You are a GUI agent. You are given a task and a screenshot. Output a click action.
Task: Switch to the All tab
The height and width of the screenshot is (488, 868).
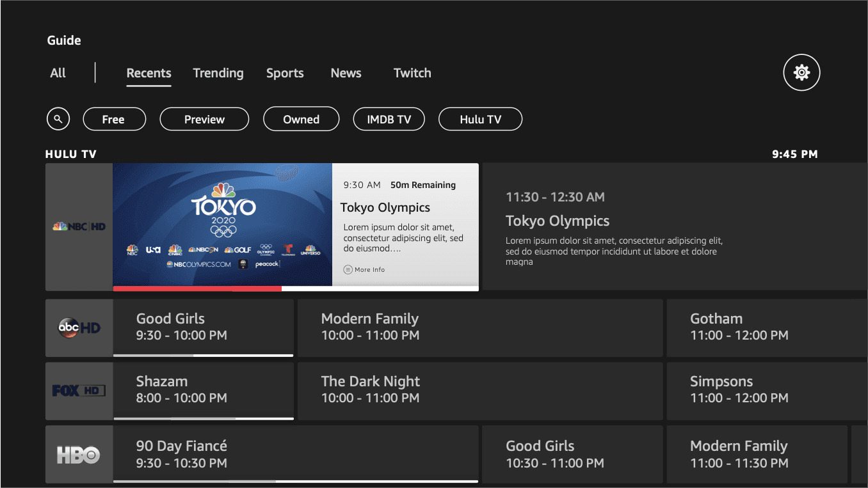click(58, 73)
